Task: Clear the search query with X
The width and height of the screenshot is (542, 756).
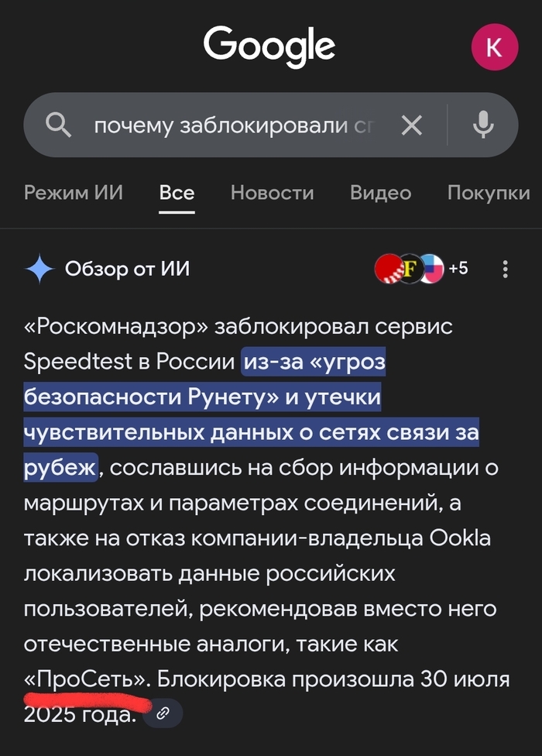Action: pyautogui.click(x=412, y=125)
